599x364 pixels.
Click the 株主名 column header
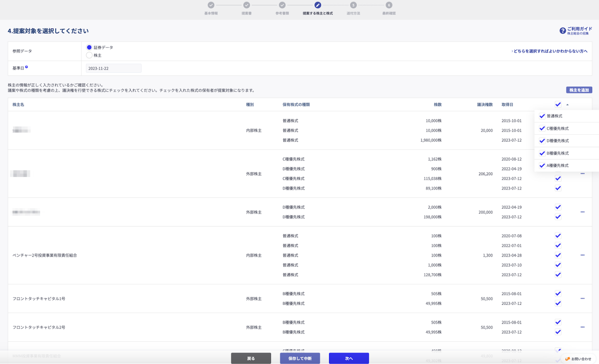pos(18,105)
